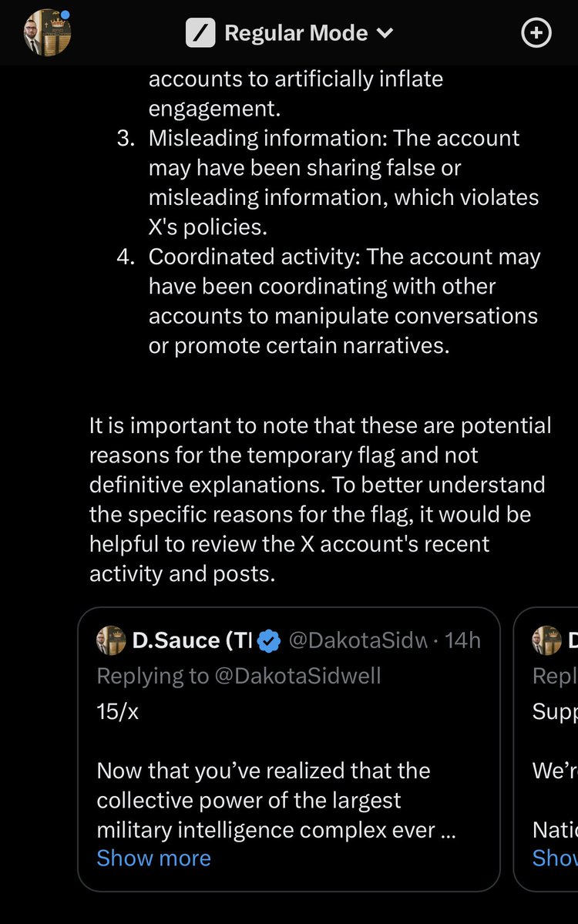Select the 'Coordinated activity' list item
578x924 pixels.
click(x=343, y=301)
